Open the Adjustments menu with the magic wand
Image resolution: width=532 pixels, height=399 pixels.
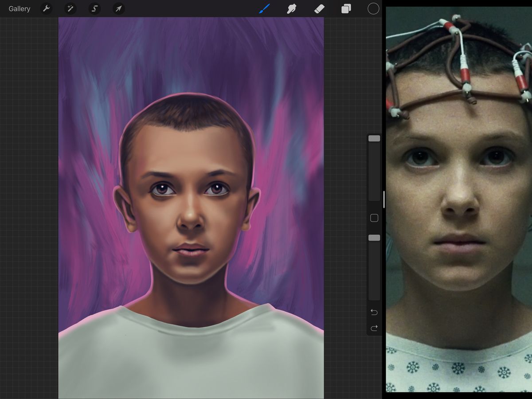click(x=70, y=8)
